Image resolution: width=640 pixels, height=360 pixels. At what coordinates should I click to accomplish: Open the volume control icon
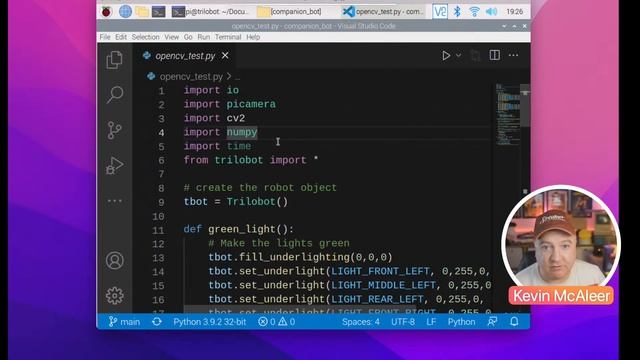[x=491, y=11]
